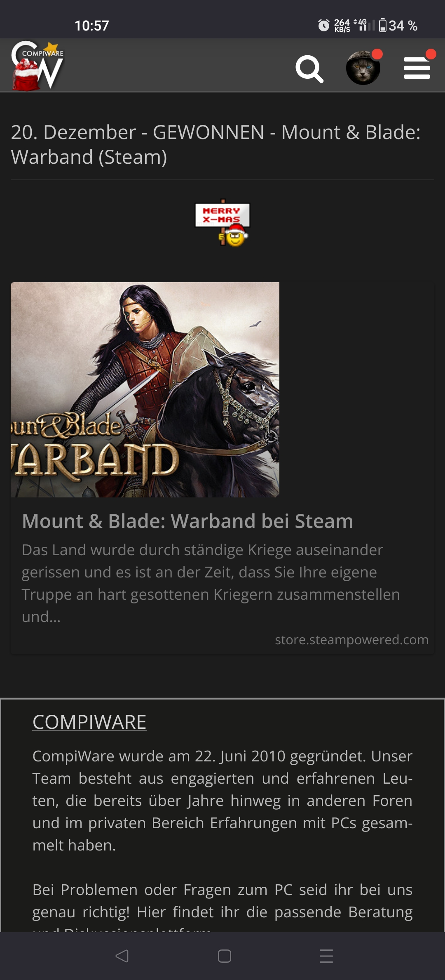This screenshot has width=445, height=980.
Task: Open the hamburger navigation menu
Action: (417, 68)
